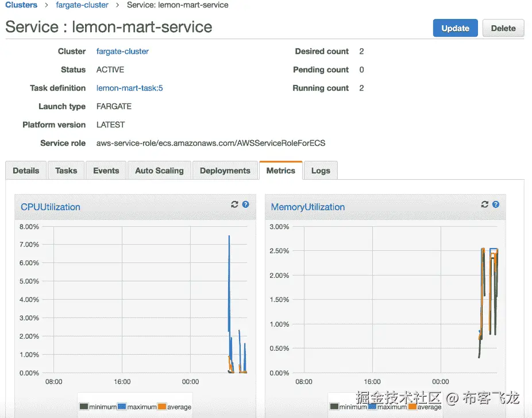Click minimum legend swatch in Memory chart
The height and width of the screenshot is (418, 532).
pyautogui.click(x=334, y=406)
